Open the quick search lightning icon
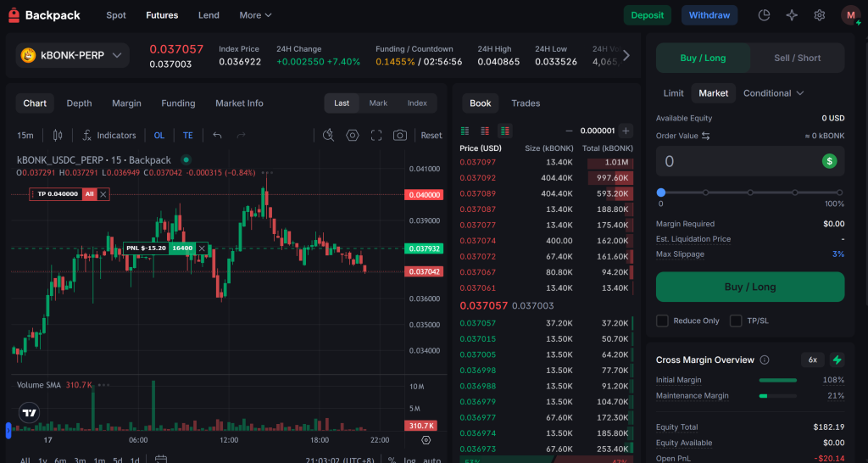 point(328,135)
